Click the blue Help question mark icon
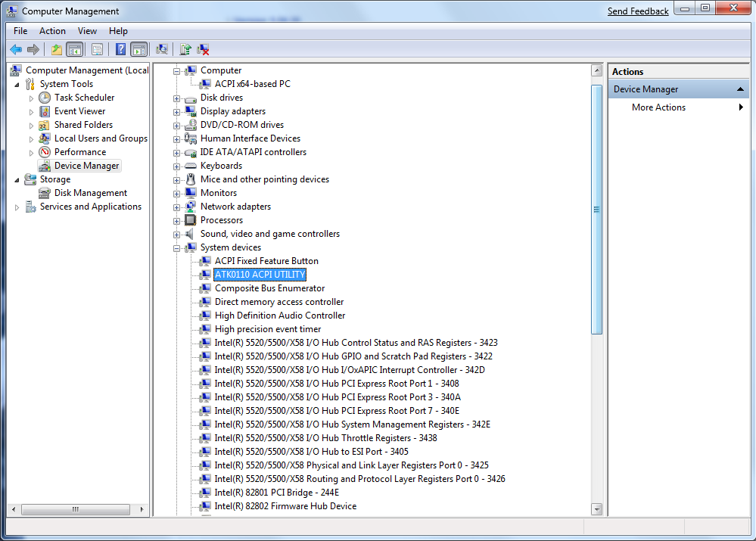The height and width of the screenshot is (541, 756). 120,49
